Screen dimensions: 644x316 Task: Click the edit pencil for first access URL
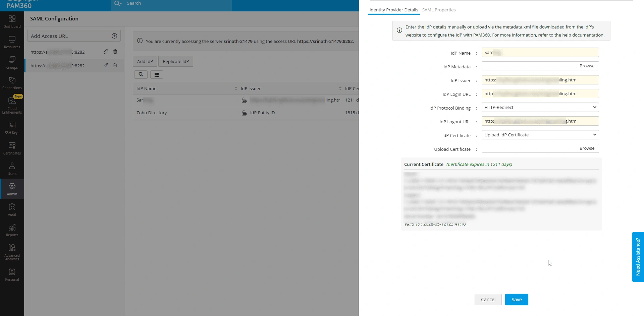[106, 52]
